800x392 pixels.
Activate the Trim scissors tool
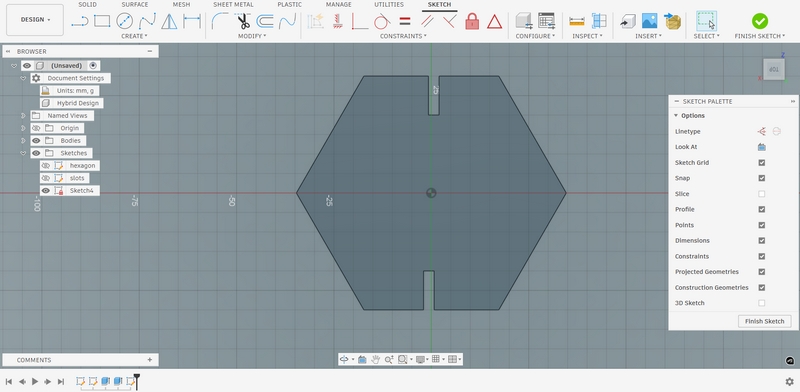coord(243,21)
